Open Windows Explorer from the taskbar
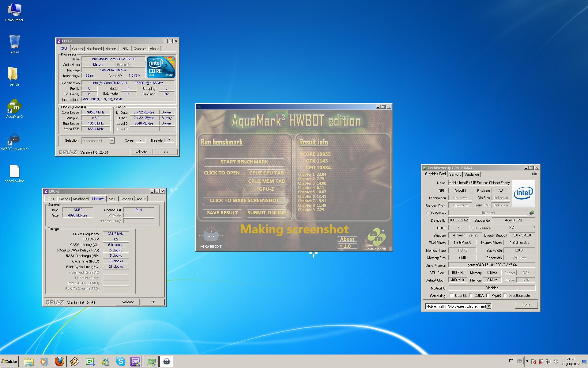 click(28, 362)
